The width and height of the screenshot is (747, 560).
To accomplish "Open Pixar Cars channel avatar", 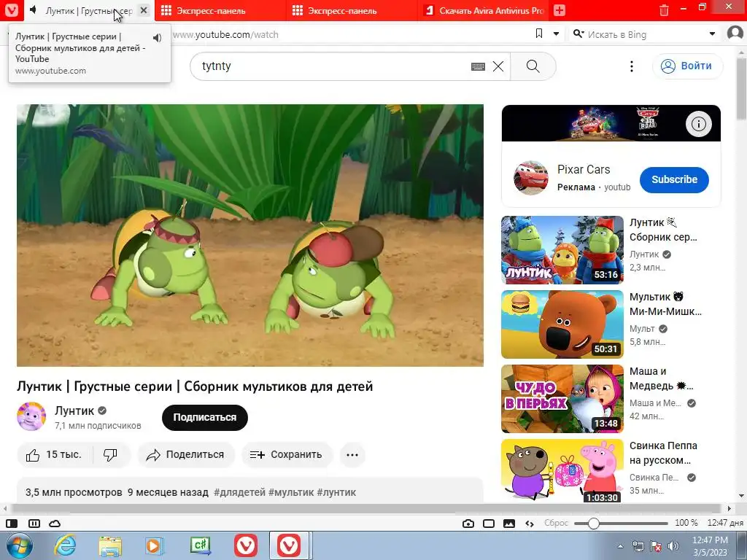I will click(x=531, y=178).
